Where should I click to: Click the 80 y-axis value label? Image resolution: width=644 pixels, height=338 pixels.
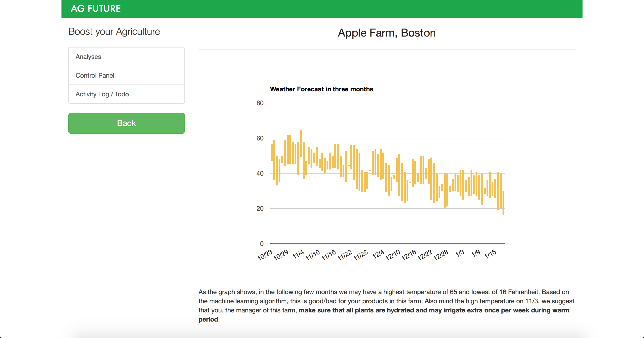[260, 103]
